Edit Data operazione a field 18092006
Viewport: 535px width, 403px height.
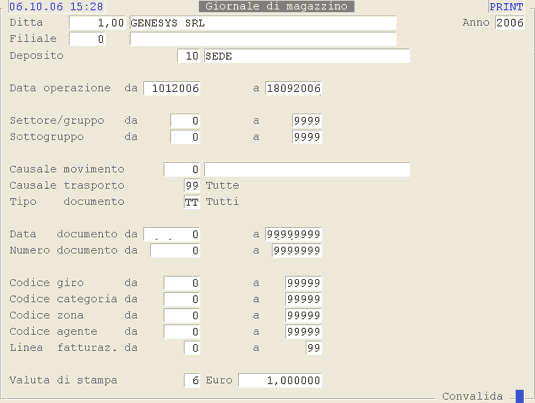tap(293, 88)
